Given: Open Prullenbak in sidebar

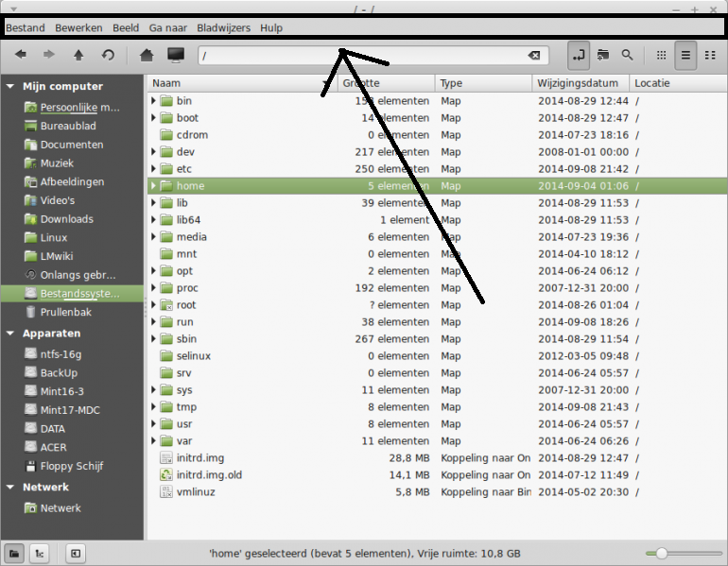Looking at the screenshot, I should tap(58, 312).
